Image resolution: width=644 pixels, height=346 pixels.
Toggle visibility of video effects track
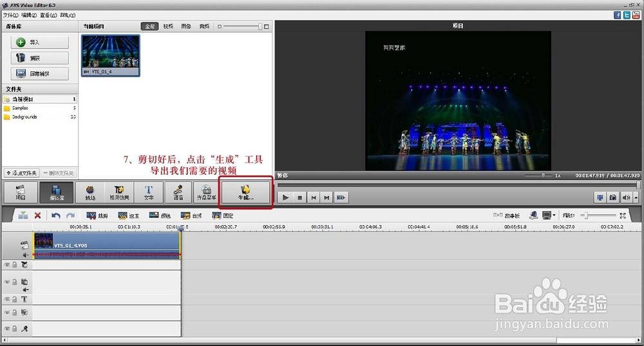(x=7, y=265)
